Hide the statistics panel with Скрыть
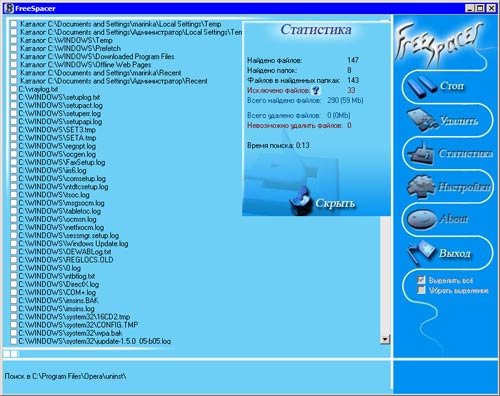 335,203
